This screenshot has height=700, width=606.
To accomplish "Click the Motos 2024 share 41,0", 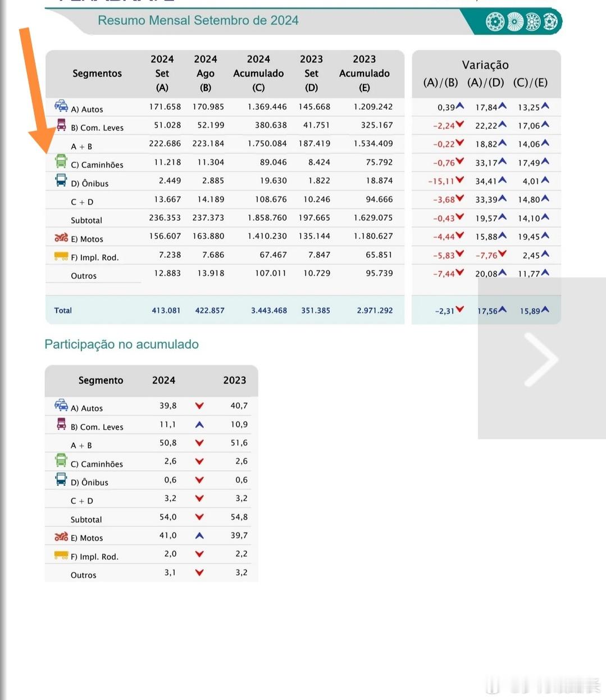I will click(x=168, y=536).
